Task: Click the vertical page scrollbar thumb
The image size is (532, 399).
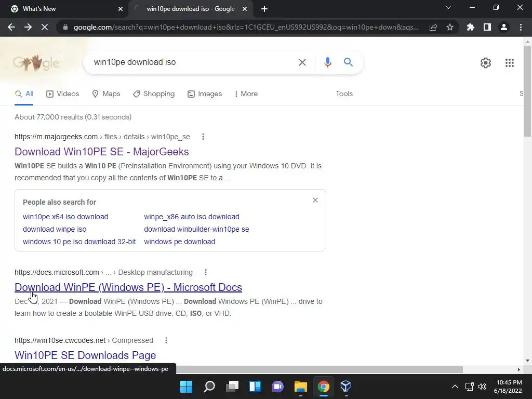Action: point(527,91)
